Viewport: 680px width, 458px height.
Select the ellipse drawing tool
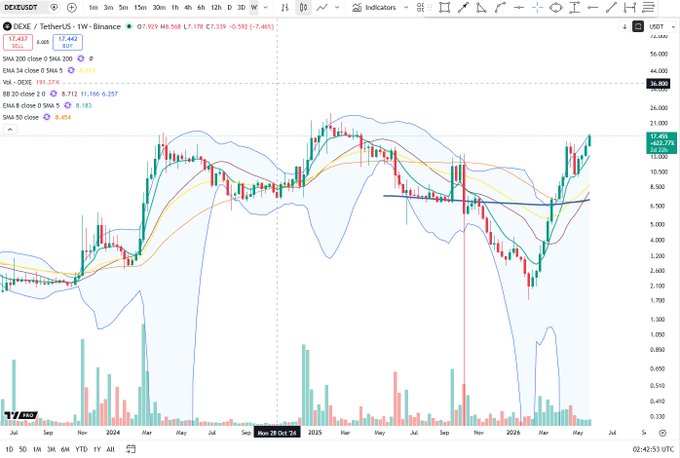pos(556,7)
